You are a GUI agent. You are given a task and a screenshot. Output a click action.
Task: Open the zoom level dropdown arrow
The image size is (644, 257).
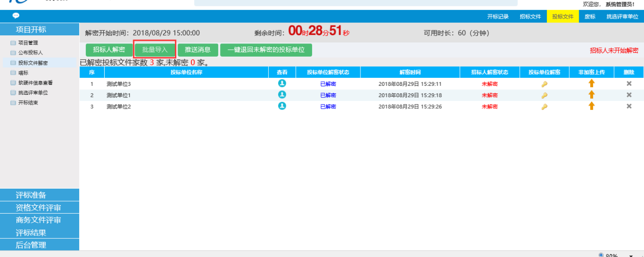coord(631,255)
